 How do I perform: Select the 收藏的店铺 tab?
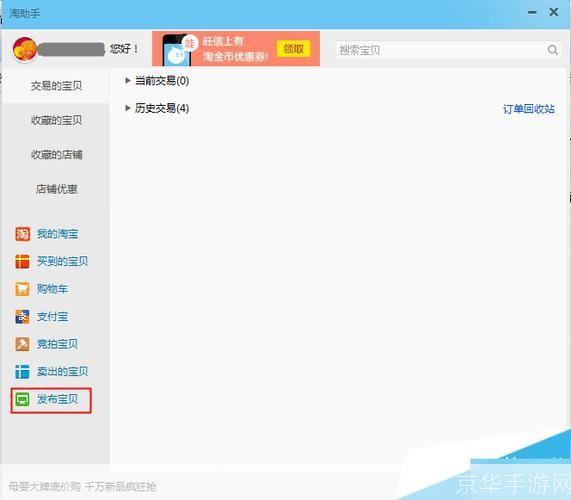pyautogui.click(x=56, y=154)
